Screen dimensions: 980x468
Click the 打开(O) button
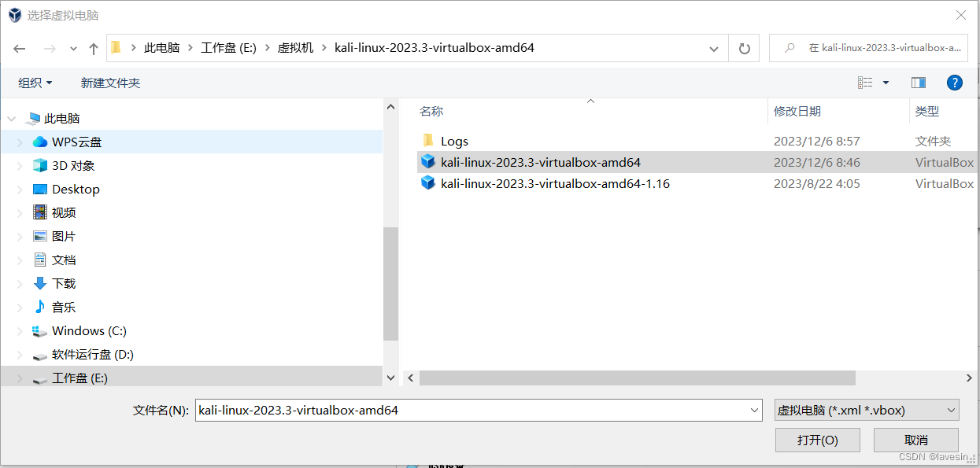(x=817, y=440)
